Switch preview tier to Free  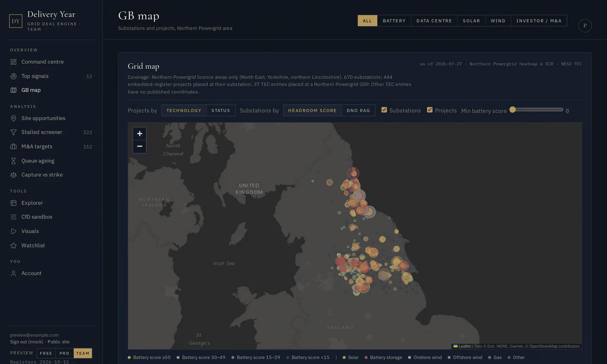coord(46,353)
